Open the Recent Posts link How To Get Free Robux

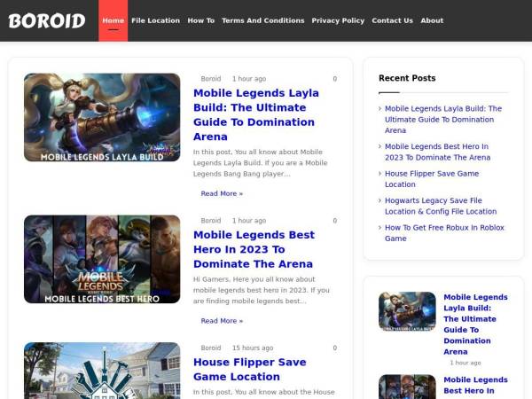[x=444, y=233]
